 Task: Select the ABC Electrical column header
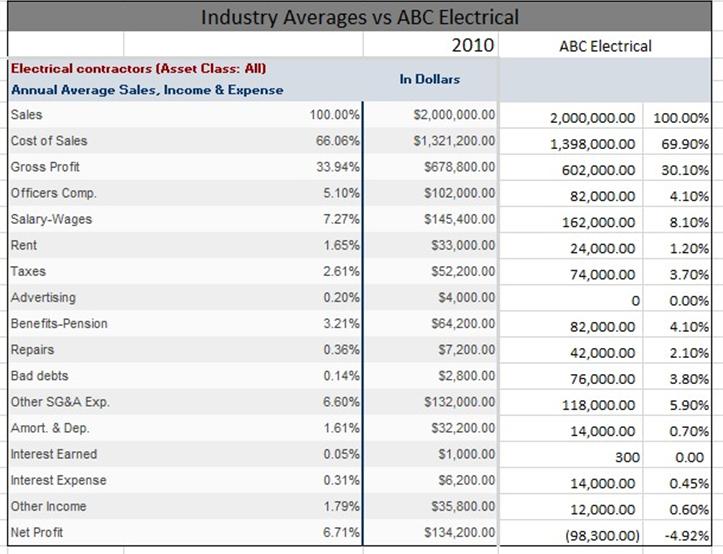605,46
